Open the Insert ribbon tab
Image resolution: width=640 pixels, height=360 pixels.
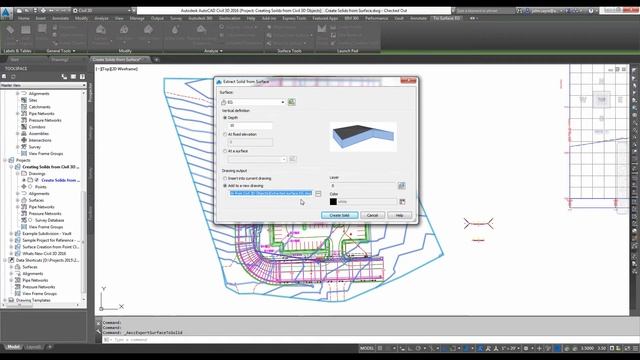(40, 18)
